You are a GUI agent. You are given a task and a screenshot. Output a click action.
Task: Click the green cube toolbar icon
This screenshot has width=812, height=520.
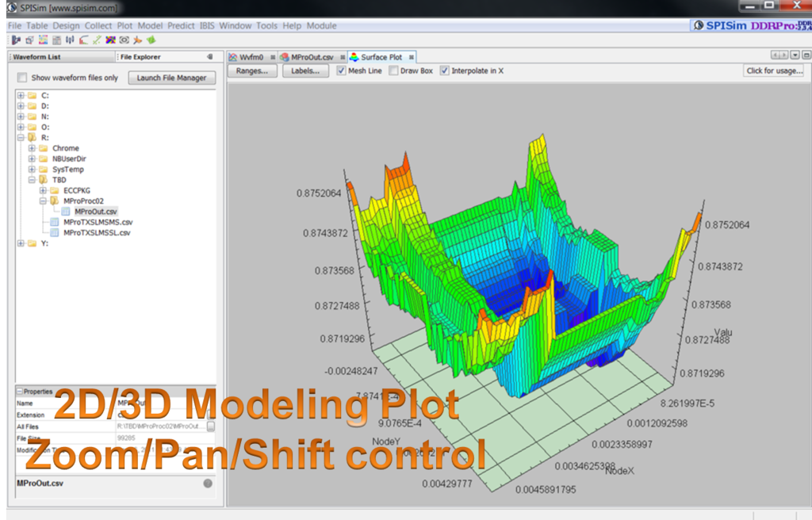click(x=151, y=40)
